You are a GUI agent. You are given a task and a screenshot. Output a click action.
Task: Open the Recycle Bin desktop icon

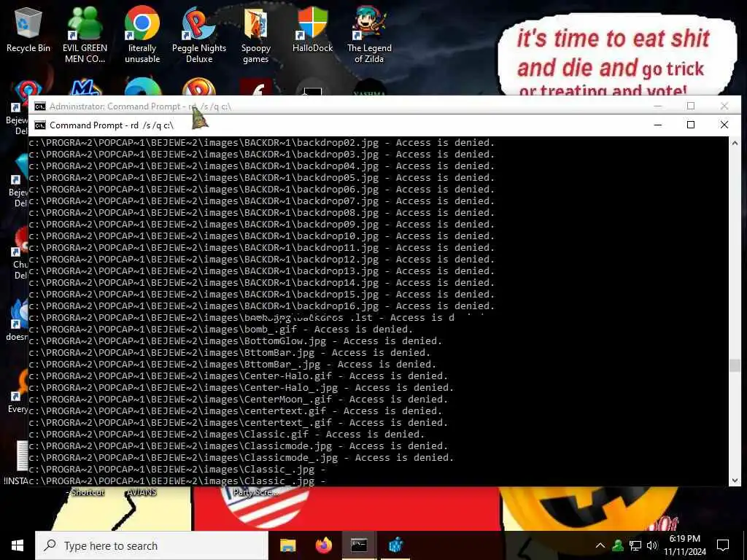[28, 31]
